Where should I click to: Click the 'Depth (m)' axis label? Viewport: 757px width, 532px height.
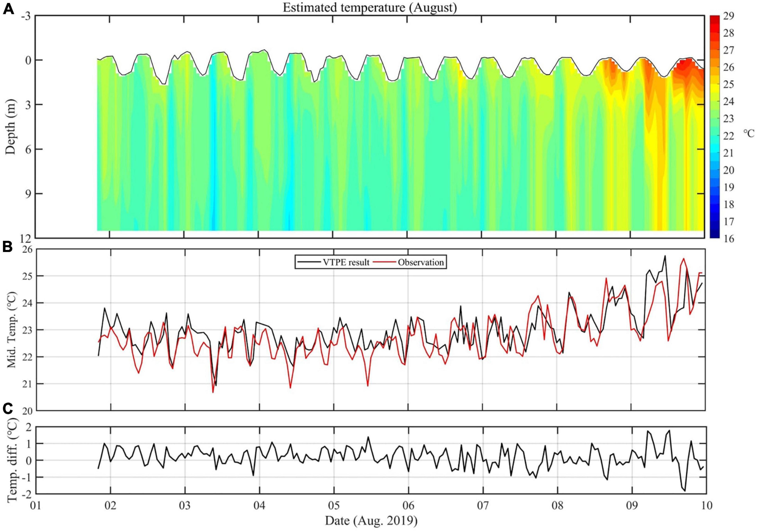tap(11, 127)
